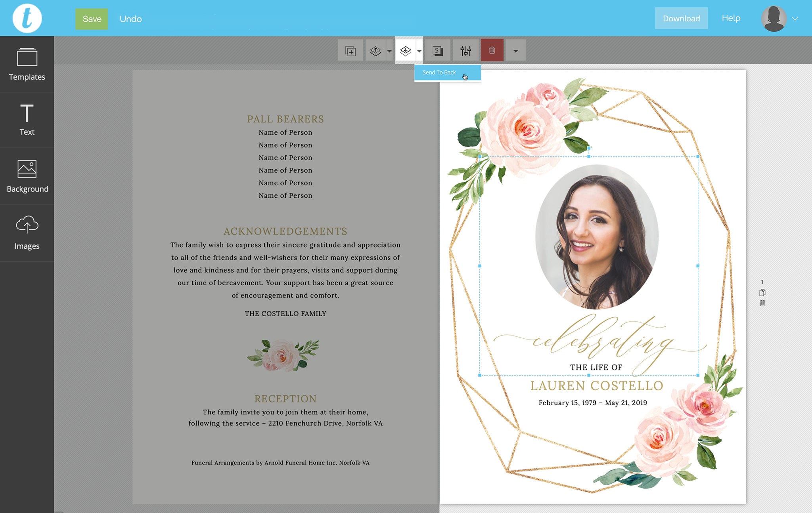Open the adjustments sliders icon
This screenshot has width=812, height=513.
(x=465, y=51)
